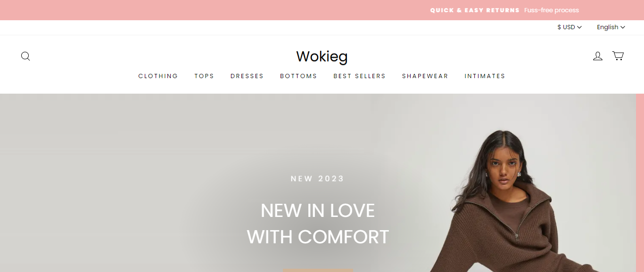644x272 pixels.
Task: Click the chevron beside English
Action: [623, 27]
